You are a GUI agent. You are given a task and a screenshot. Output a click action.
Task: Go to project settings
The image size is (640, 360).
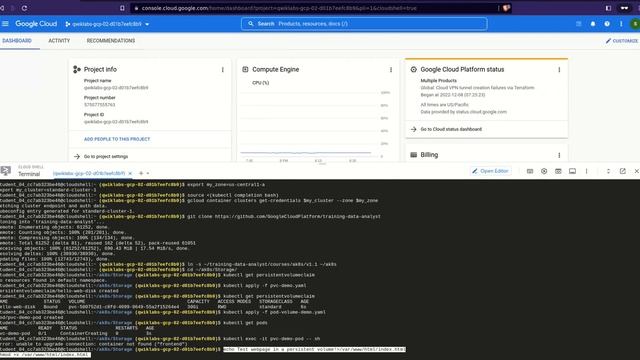coord(106,156)
